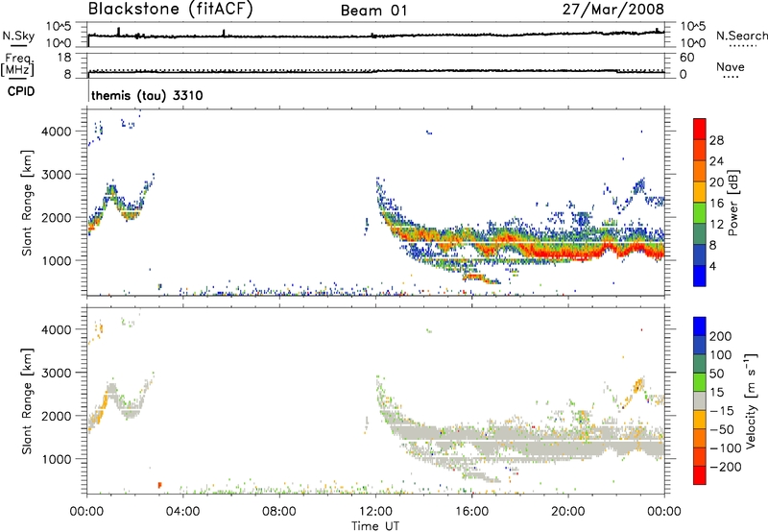768x532 pixels.
Task: Click the "−50" tick on Velocity colorbar
Action: point(722,429)
